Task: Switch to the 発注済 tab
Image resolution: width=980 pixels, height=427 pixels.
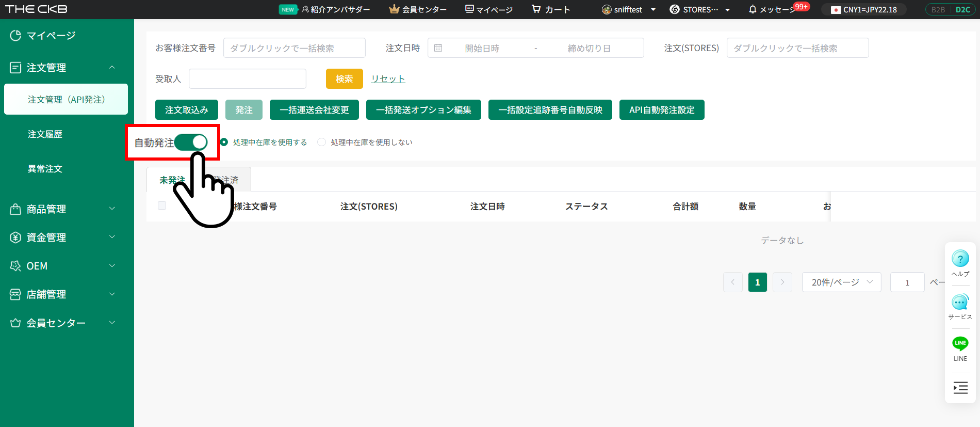Action: (x=226, y=180)
